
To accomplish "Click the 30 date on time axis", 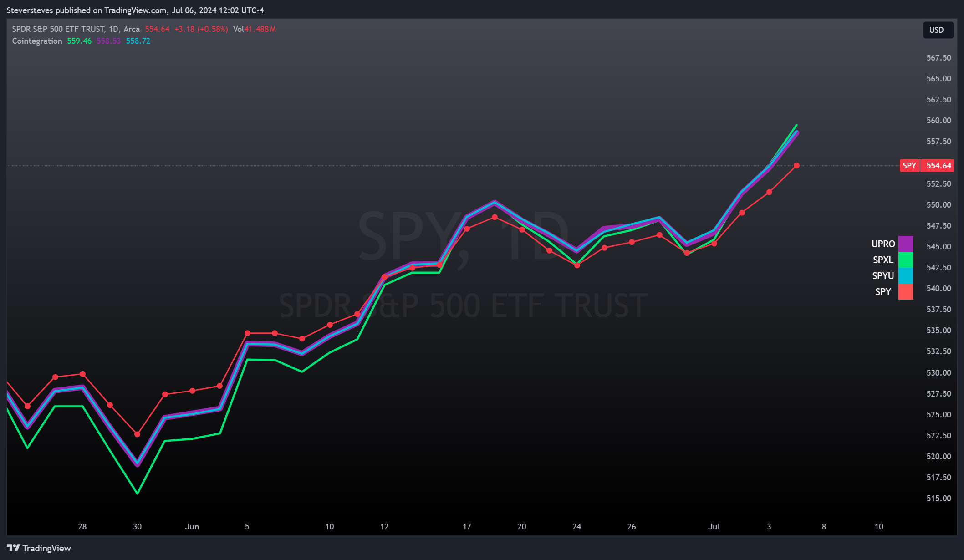I will click(137, 527).
